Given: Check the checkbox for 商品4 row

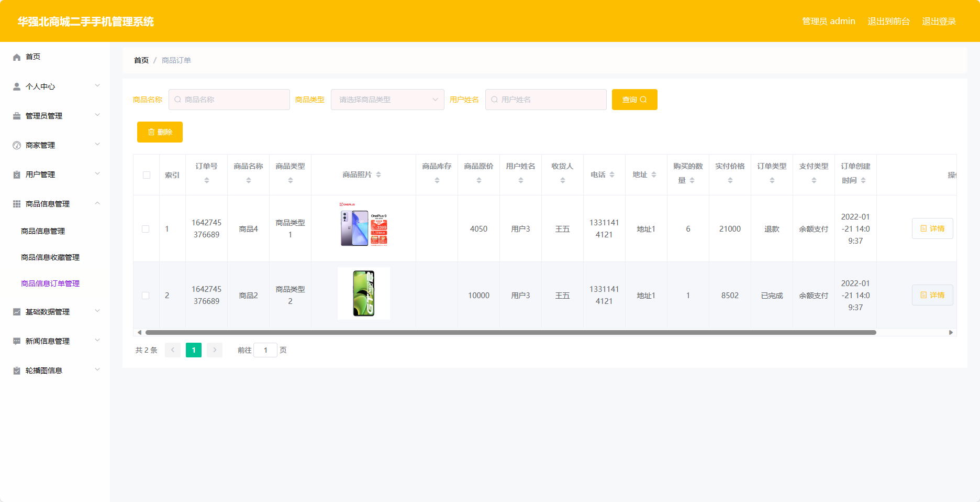Looking at the screenshot, I should [x=146, y=229].
